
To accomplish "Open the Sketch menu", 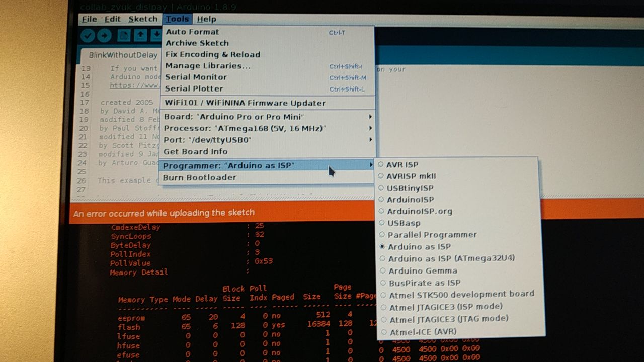I will click(143, 19).
